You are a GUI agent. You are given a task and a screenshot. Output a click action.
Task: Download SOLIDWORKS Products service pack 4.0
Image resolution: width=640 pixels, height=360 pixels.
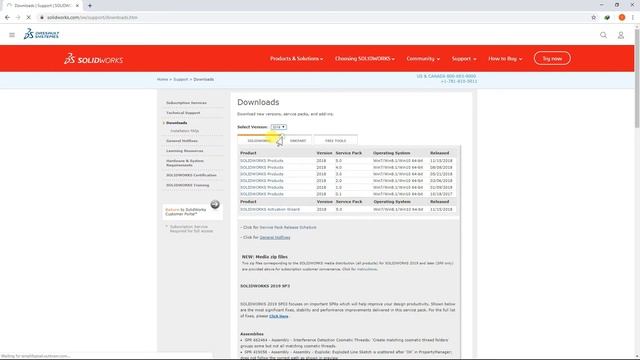click(x=262, y=167)
